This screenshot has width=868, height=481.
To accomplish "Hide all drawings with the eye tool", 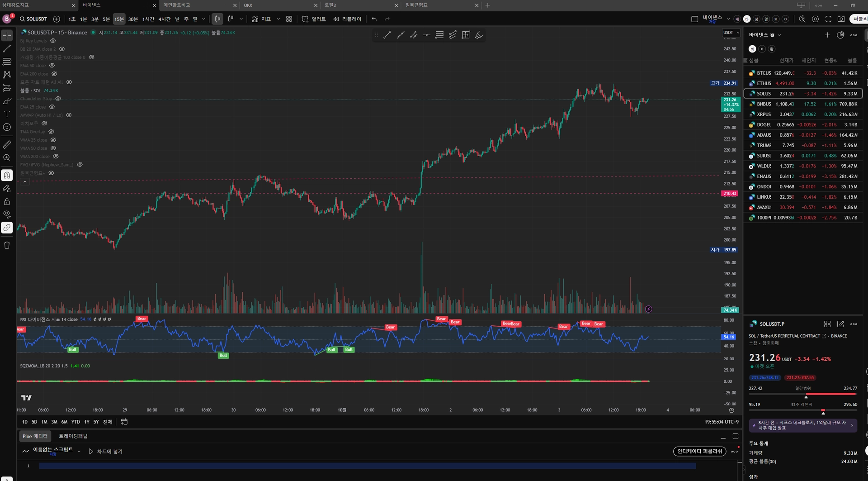I will [x=7, y=214].
